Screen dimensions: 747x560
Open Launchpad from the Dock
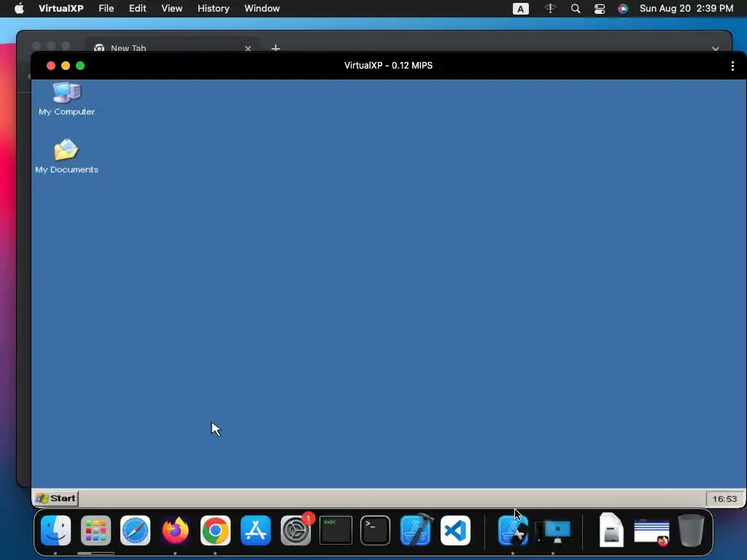[x=96, y=530]
